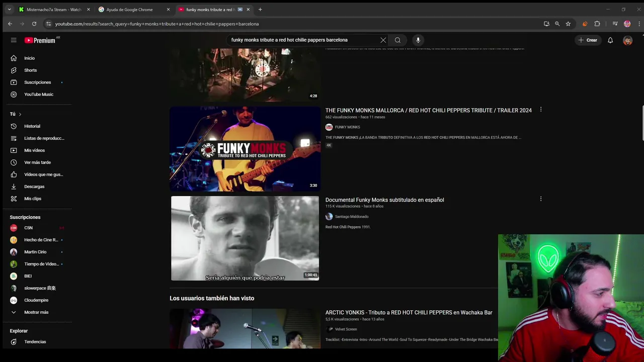Go back with browser back arrow
The height and width of the screenshot is (362, 644).
pos(10,24)
